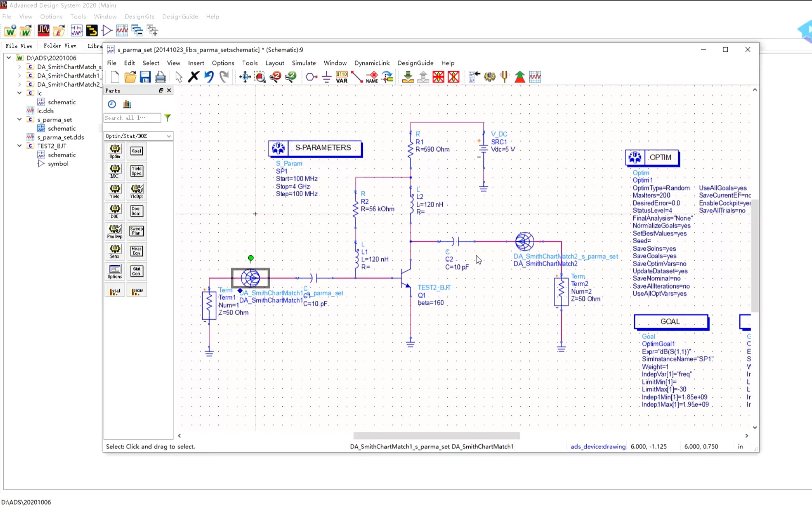Click the Simulate gear icon
The height and width of the screenshot is (508, 812).
tap(489, 77)
